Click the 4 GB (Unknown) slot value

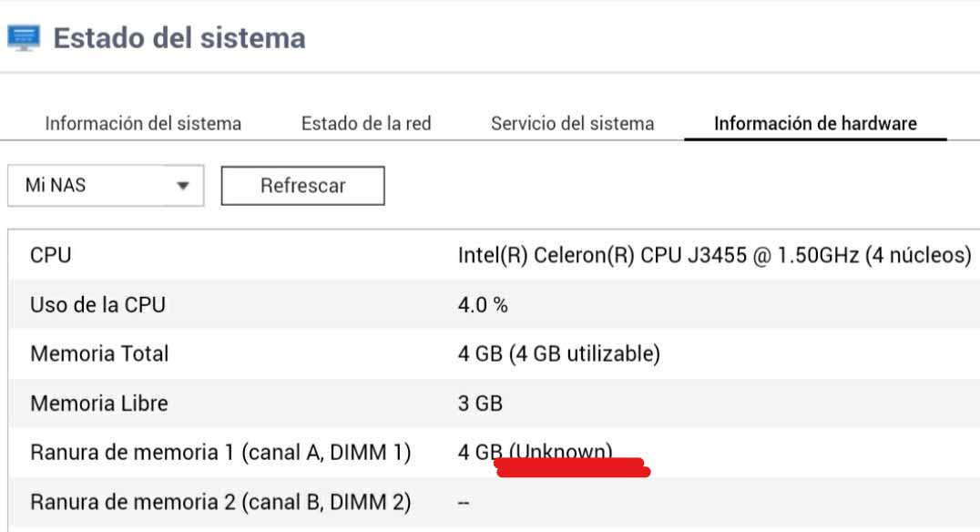[535, 452]
